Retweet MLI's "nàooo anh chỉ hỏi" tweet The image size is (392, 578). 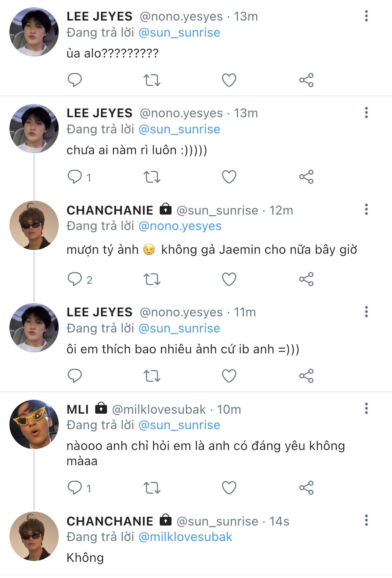coord(152,488)
